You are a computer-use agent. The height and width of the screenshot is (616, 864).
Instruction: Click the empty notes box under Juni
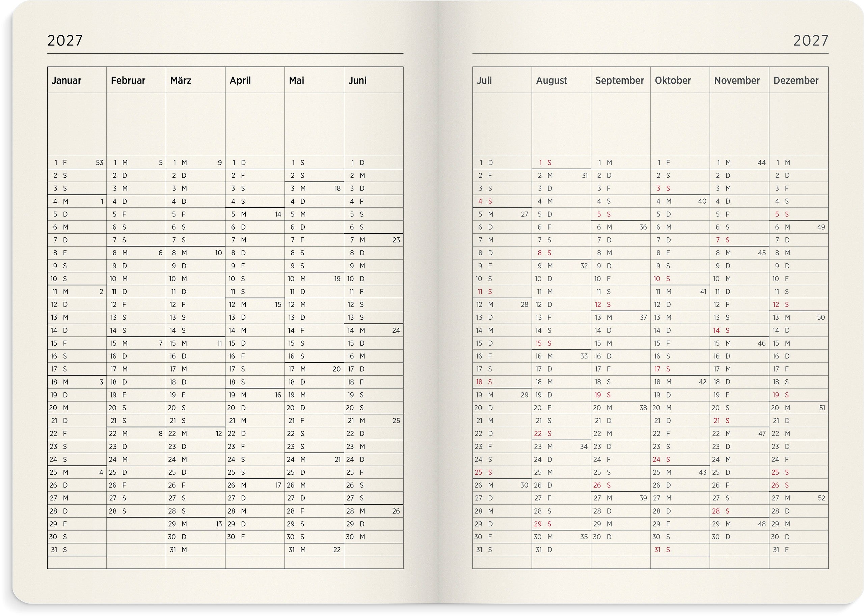pyautogui.click(x=374, y=124)
